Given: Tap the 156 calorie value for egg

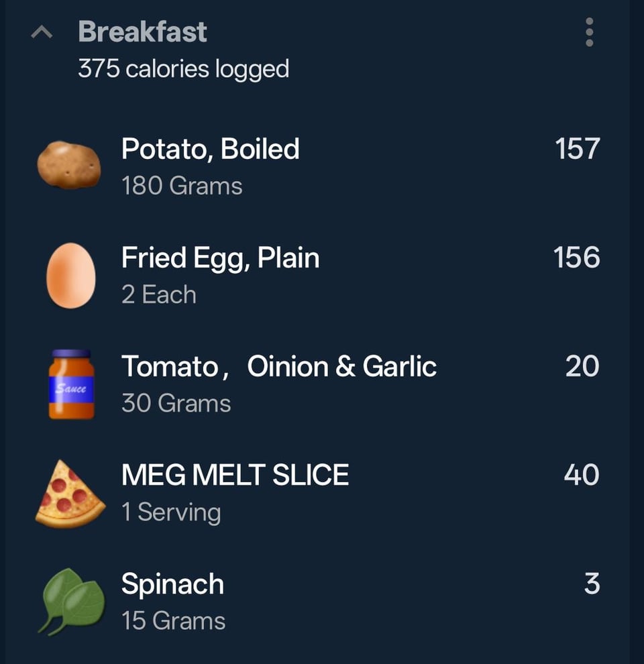Looking at the screenshot, I should 576,258.
